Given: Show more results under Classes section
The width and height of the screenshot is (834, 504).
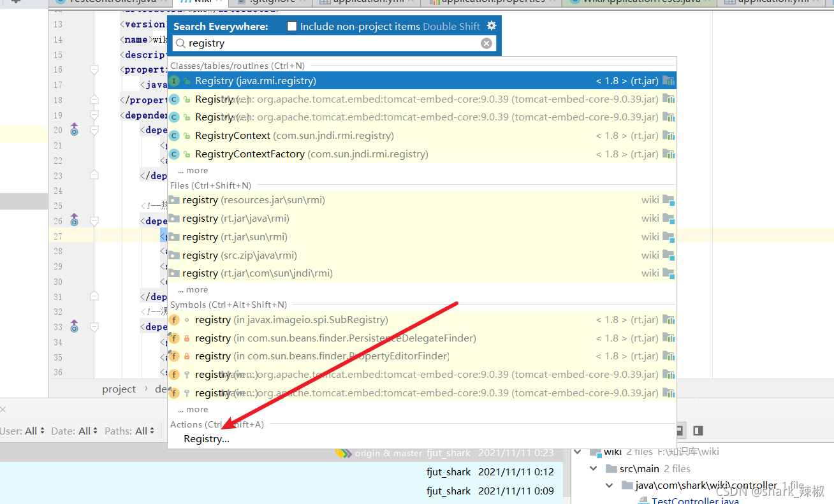Looking at the screenshot, I should point(193,170).
